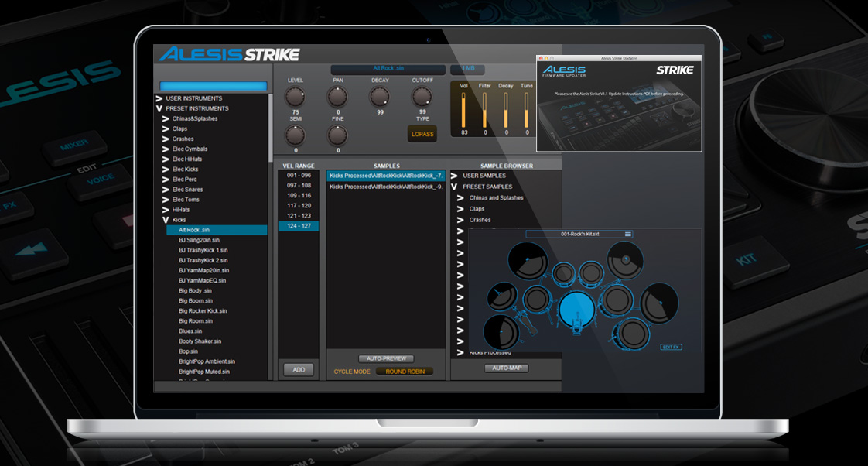Click the ADD velocity range button

297,369
